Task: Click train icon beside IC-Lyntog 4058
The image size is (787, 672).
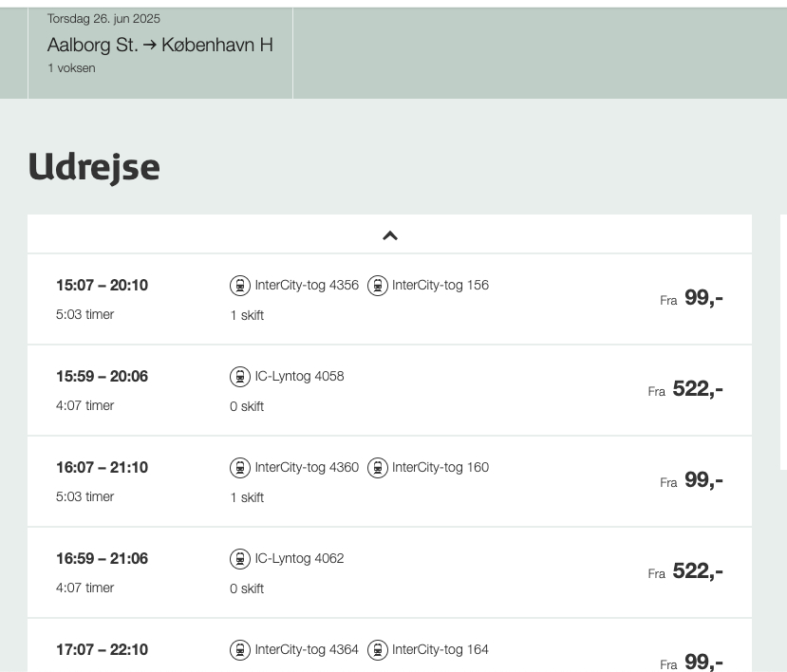Action: coord(240,376)
